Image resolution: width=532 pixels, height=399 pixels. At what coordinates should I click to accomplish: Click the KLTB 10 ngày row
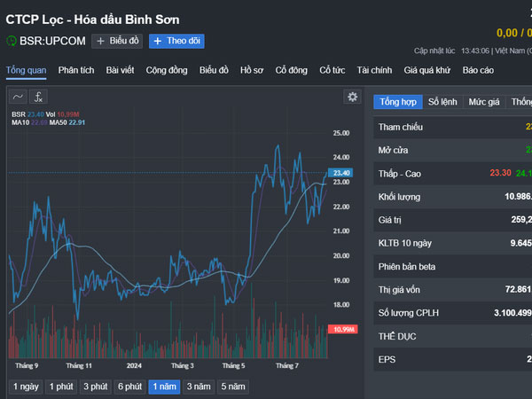[452, 243]
